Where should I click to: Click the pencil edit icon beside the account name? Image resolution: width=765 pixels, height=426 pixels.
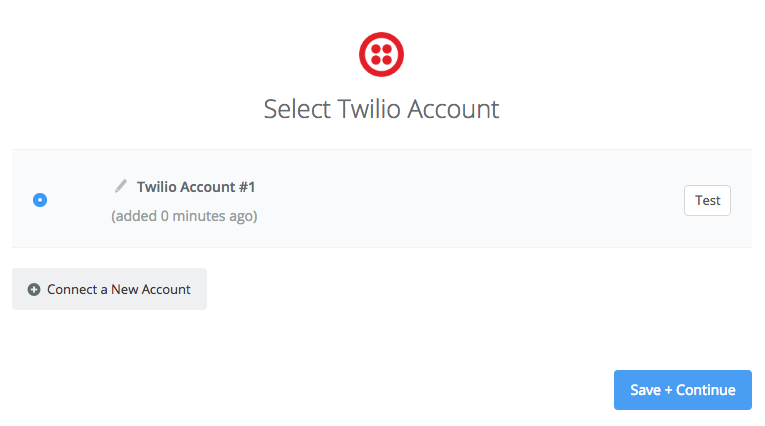coord(121,186)
